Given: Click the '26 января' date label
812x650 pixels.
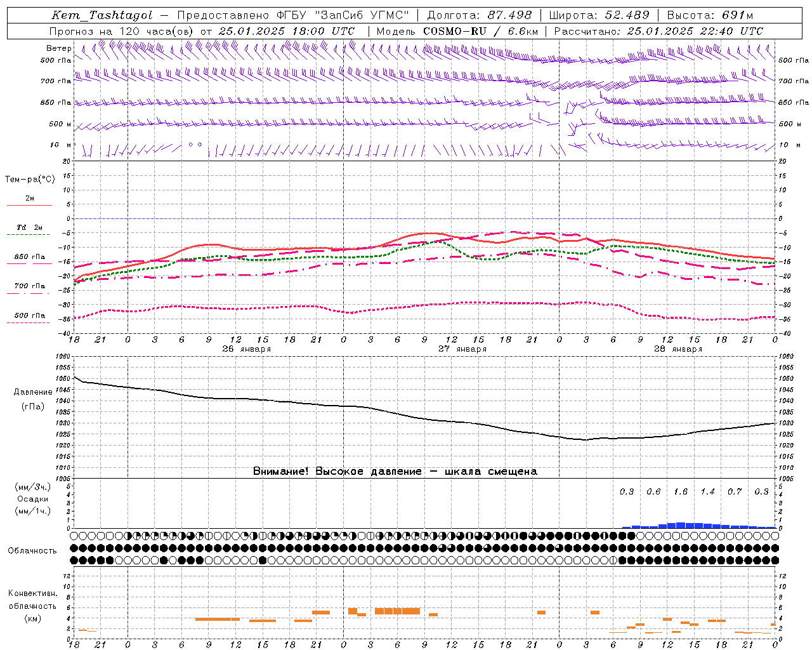Looking at the screenshot, I should (246, 349).
